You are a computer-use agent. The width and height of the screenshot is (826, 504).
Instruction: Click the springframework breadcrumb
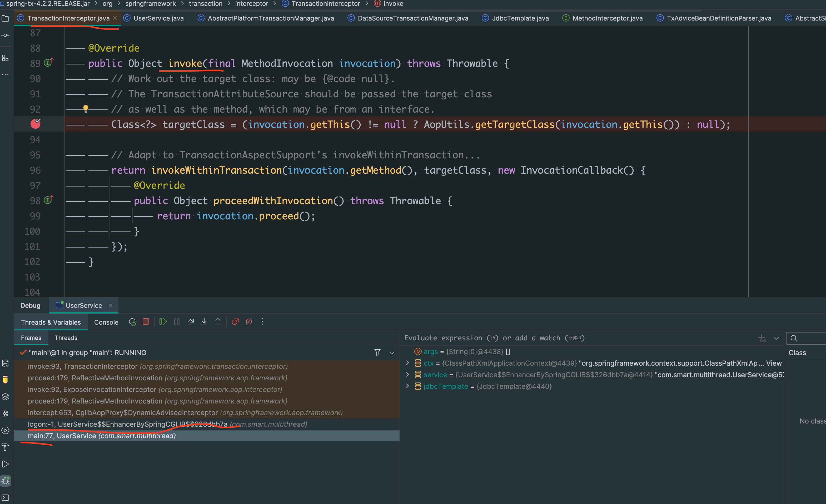[x=151, y=4]
